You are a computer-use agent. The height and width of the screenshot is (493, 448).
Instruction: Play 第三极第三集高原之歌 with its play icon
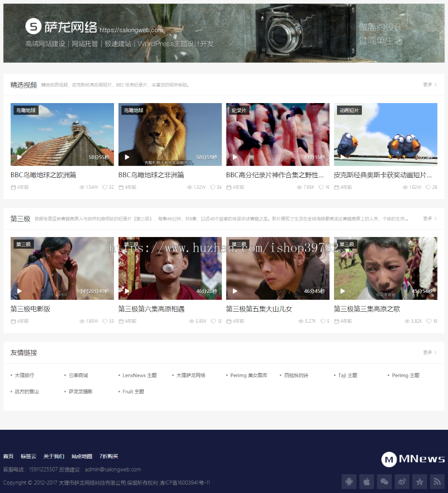(342, 291)
